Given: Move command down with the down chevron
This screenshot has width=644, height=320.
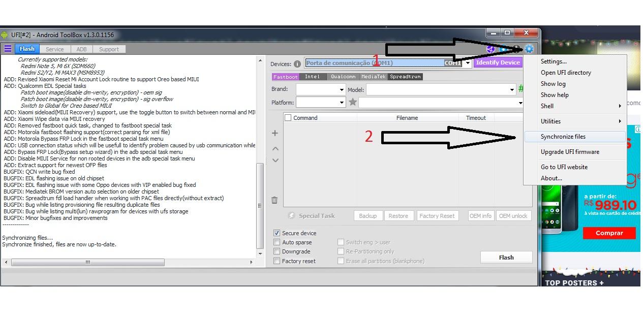Looking at the screenshot, I should 275,160.
